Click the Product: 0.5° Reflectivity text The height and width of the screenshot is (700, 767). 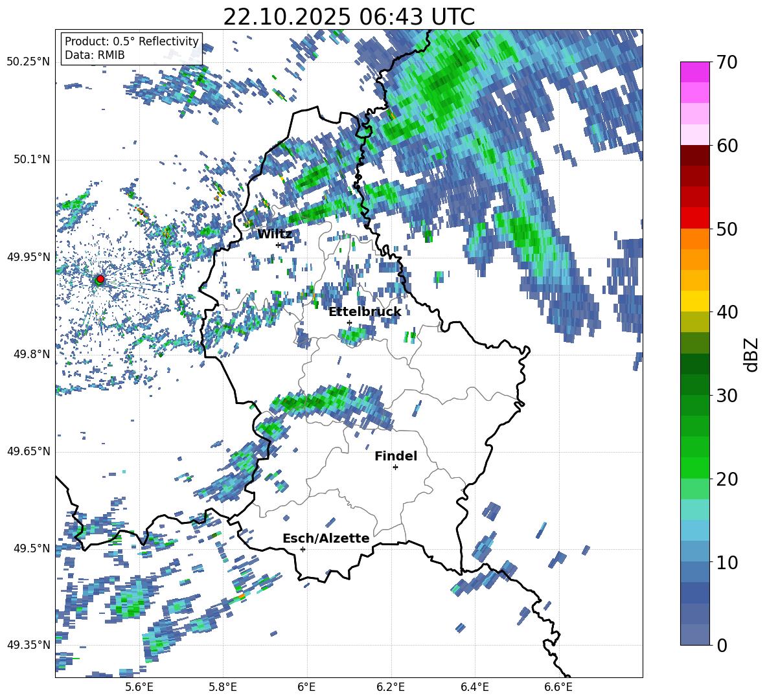pyautogui.click(x=132, y=41)
